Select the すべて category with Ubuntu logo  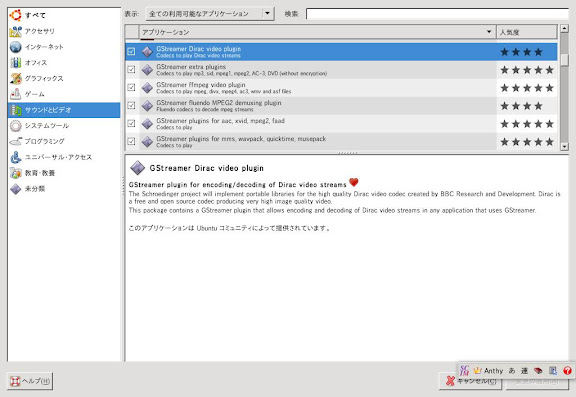[64, 15]
